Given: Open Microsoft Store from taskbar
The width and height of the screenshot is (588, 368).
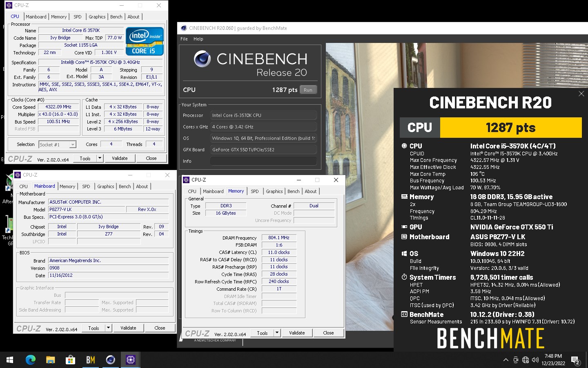Looking at the screenshot, I should 70,360.
